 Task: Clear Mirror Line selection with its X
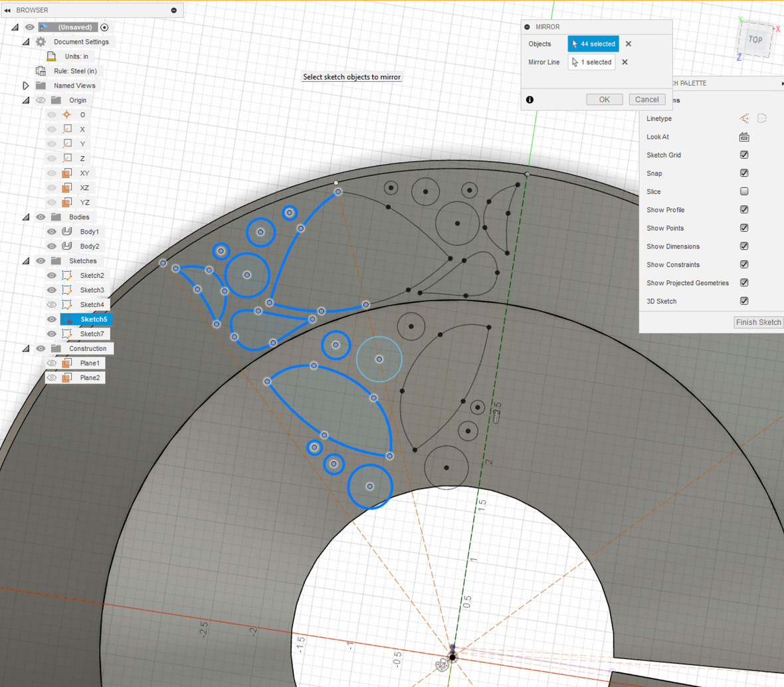tap(624, 62)
